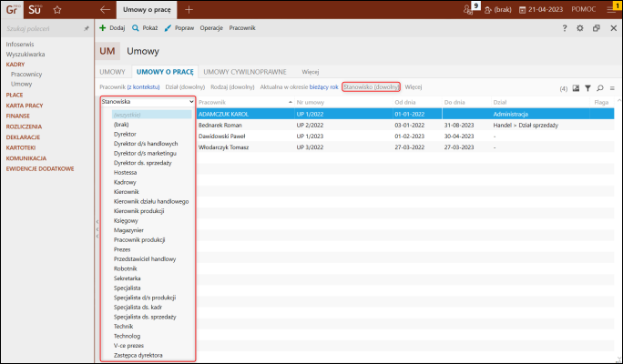Detach window with the restore icon

click(597, 28)
